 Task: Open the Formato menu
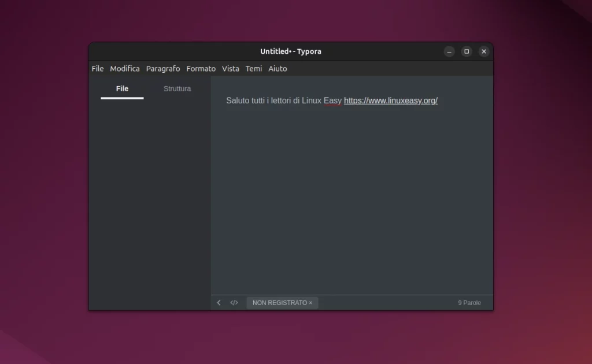(x=201, y=69)
